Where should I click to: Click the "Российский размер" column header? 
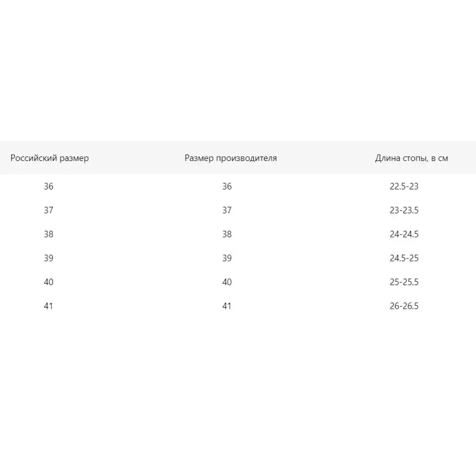coord(50,158)
